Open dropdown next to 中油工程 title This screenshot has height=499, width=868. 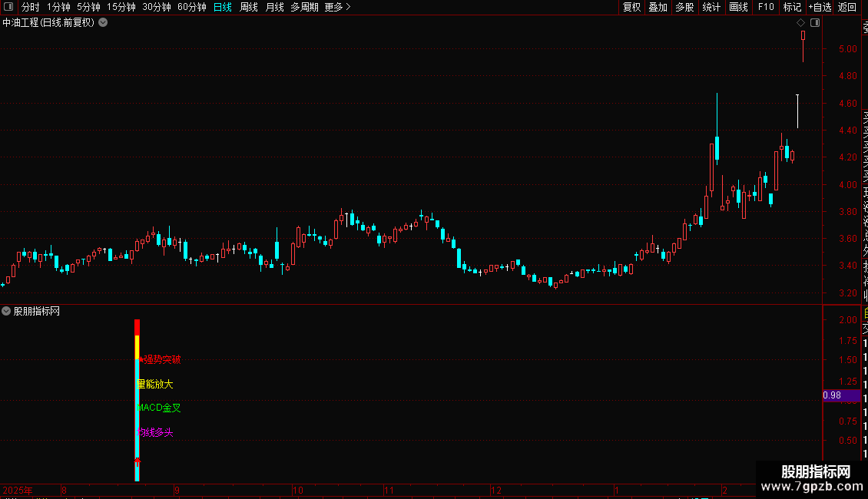point(103,23)
